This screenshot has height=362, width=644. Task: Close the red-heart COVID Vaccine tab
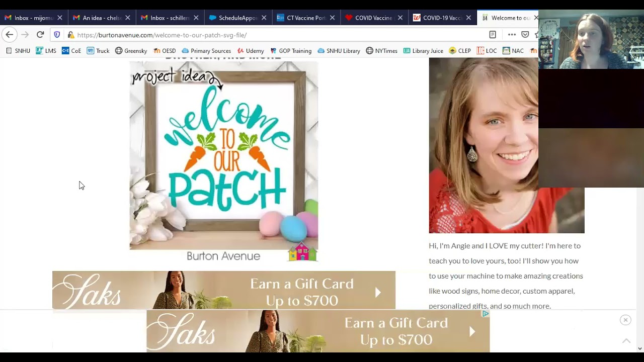(400, 18)
